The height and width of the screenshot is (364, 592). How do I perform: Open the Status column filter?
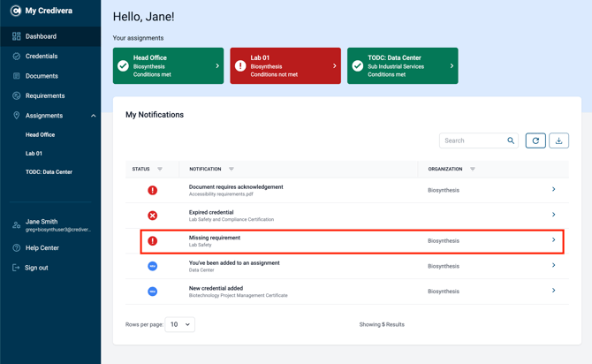coord(160,169)
